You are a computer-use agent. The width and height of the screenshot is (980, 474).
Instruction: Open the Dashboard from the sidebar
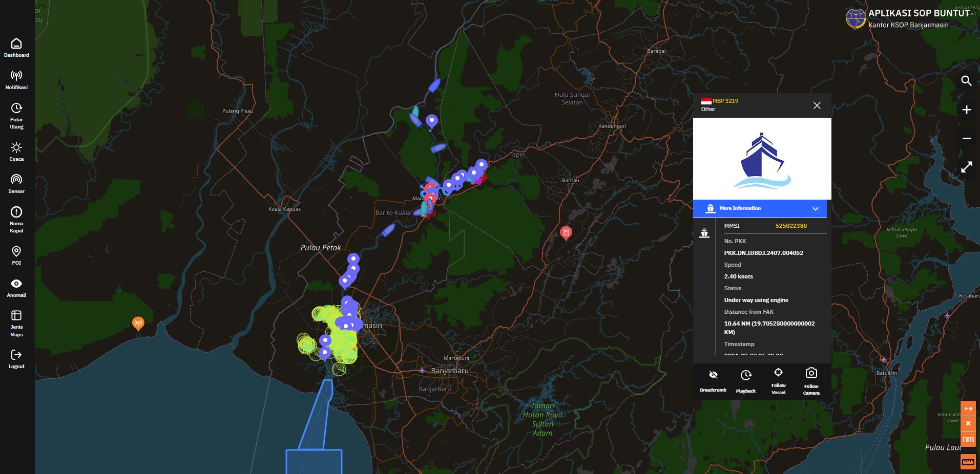[x=16, y=48]
